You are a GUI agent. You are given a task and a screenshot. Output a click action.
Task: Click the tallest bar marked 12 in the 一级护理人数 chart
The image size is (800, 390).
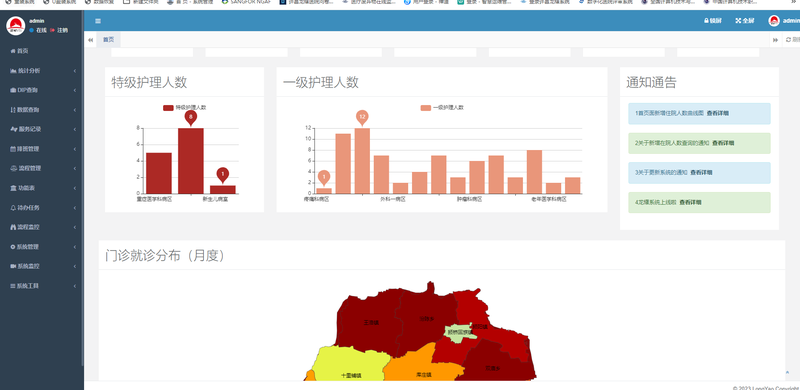(x=362, y=161)
